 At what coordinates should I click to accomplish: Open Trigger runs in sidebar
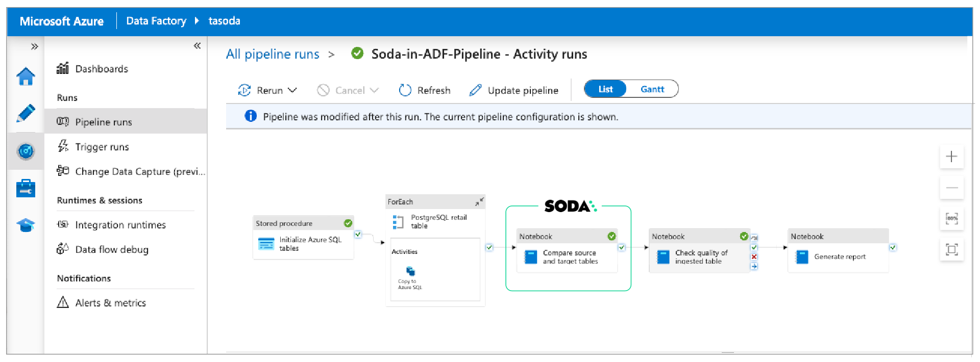tap(102, 147)
